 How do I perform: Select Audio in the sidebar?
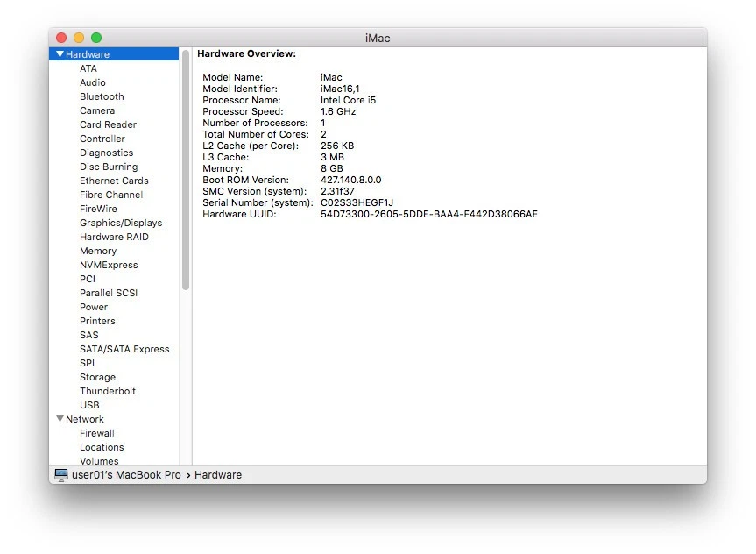91,82
